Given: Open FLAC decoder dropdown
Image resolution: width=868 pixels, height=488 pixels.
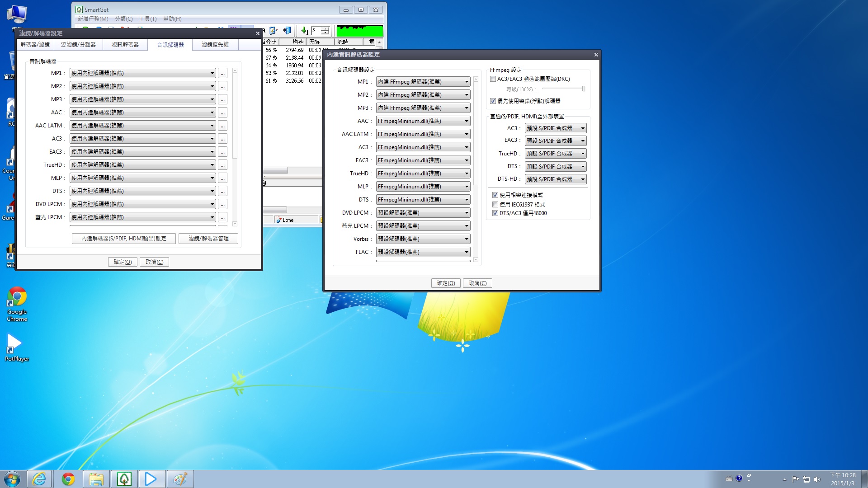Looking at the screenshot, I should (423, 252).
